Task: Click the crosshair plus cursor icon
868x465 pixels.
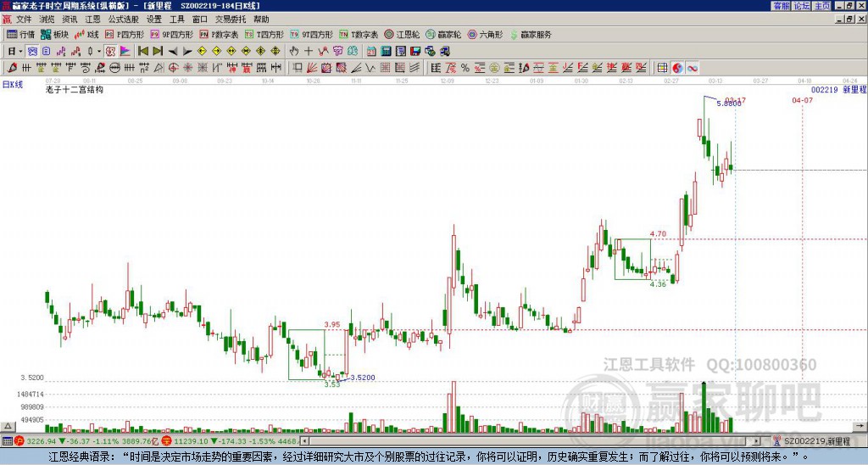Action: point(309,51)
